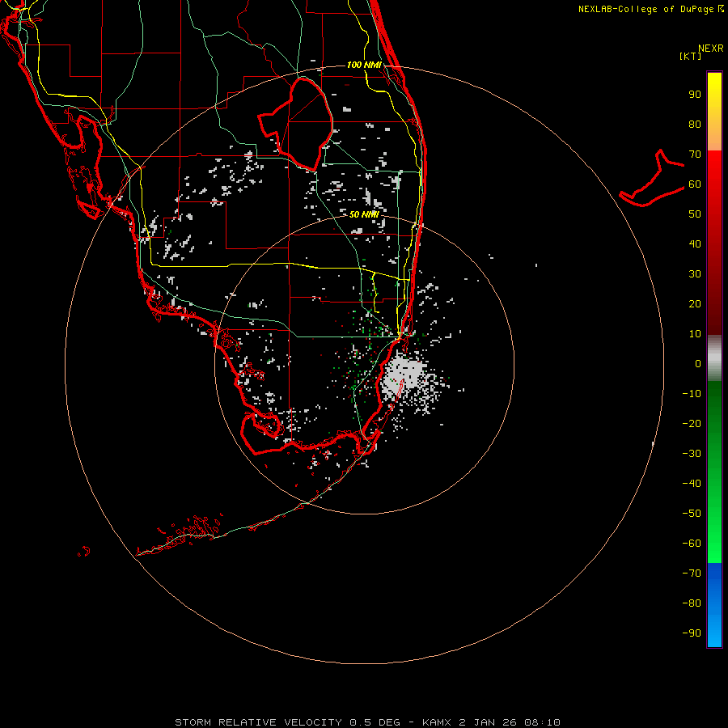Screen dimensions: 728x728
Task: Select the -50 value on velocity scale
Action: 692,514
